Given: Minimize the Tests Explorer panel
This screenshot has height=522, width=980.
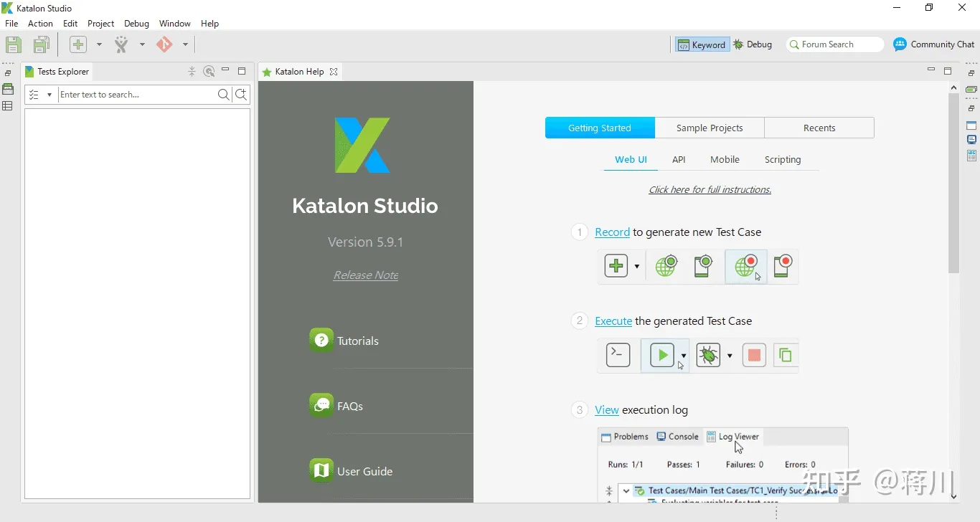Looking at the screenshot, I should point(225,70).
